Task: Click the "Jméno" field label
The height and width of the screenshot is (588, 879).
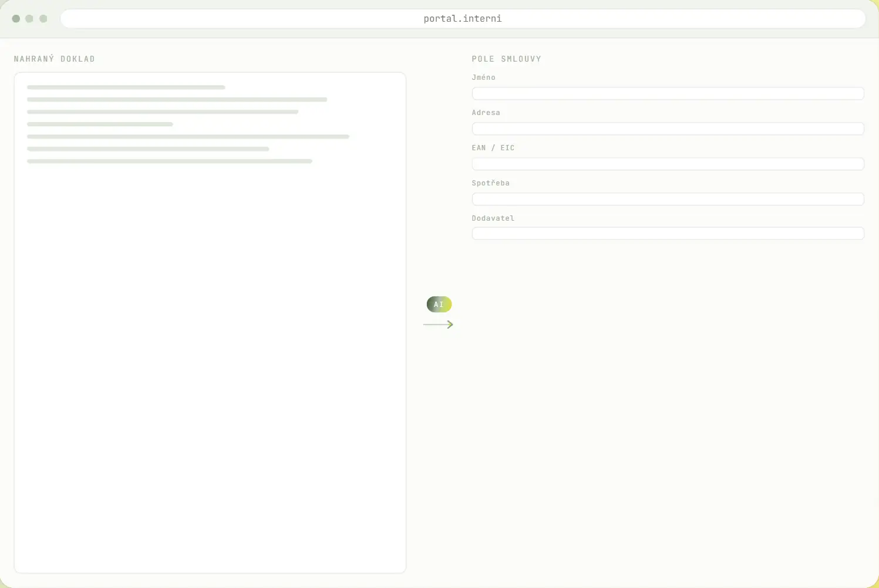Action: pos(484,77)
